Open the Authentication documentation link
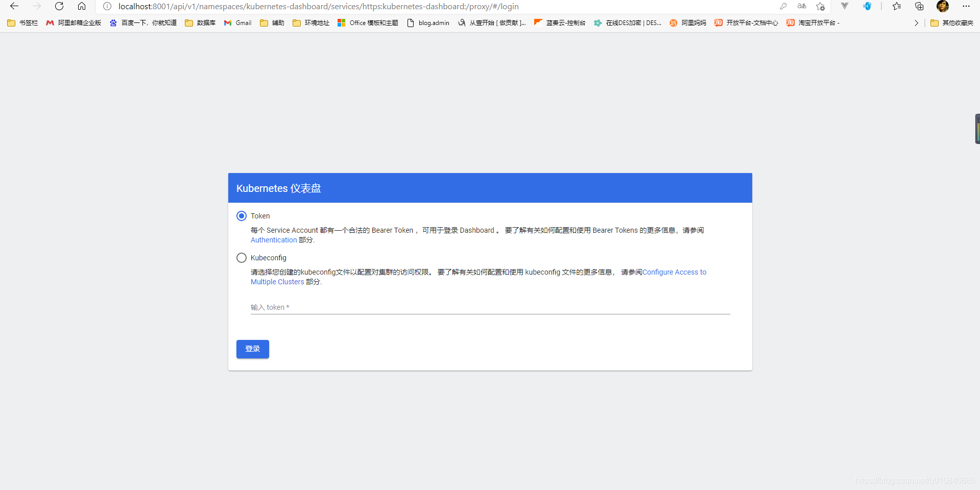This screenshot has height=490, width=980. click(274, 240)
